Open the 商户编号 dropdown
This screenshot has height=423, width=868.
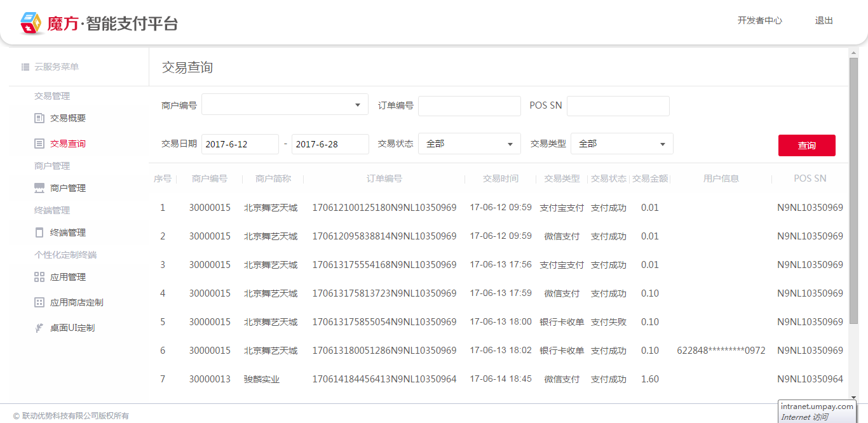(x=285, y=105)
